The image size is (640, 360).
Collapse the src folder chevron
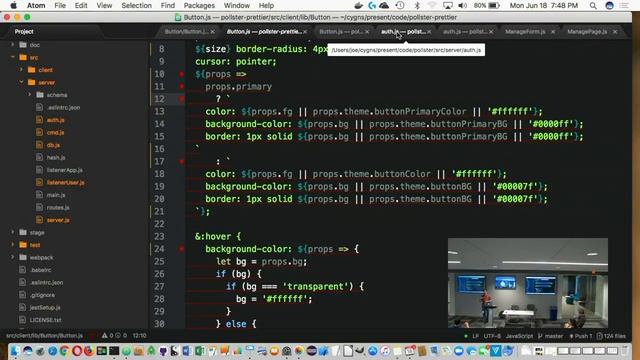pos(13,57)
